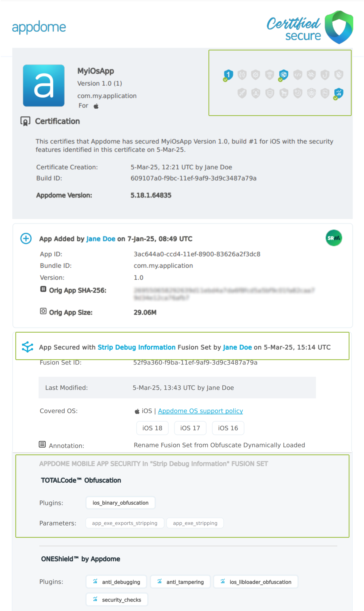Click the blue ONEShield number-one shield badge
Viewport: 364px width, 611px height.
(228, 75)
